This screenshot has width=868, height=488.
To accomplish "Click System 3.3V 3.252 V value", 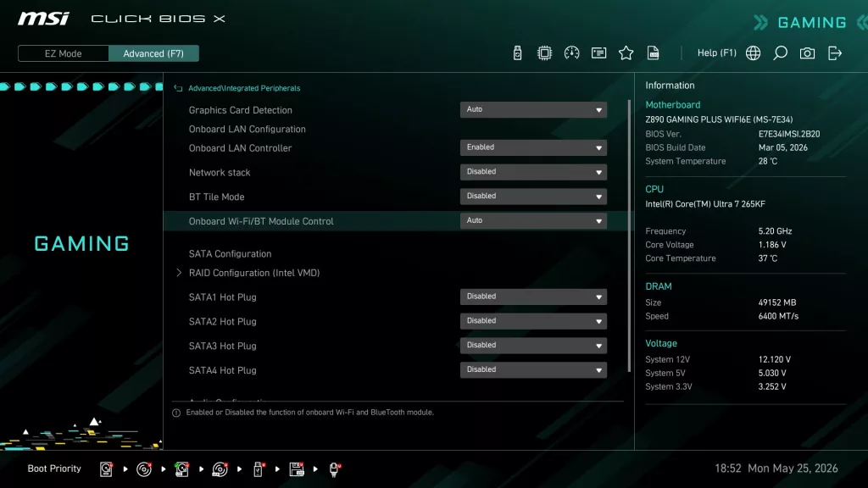I will 772,386.
